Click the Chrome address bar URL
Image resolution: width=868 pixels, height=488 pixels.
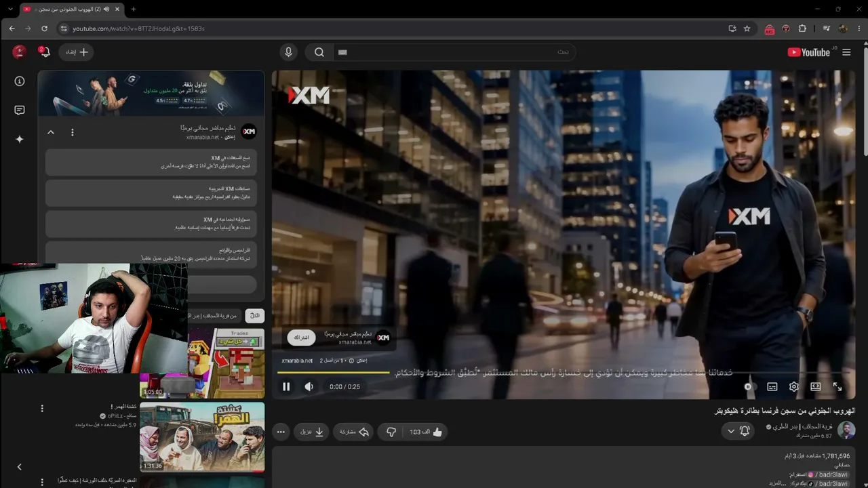click(138, 28)
